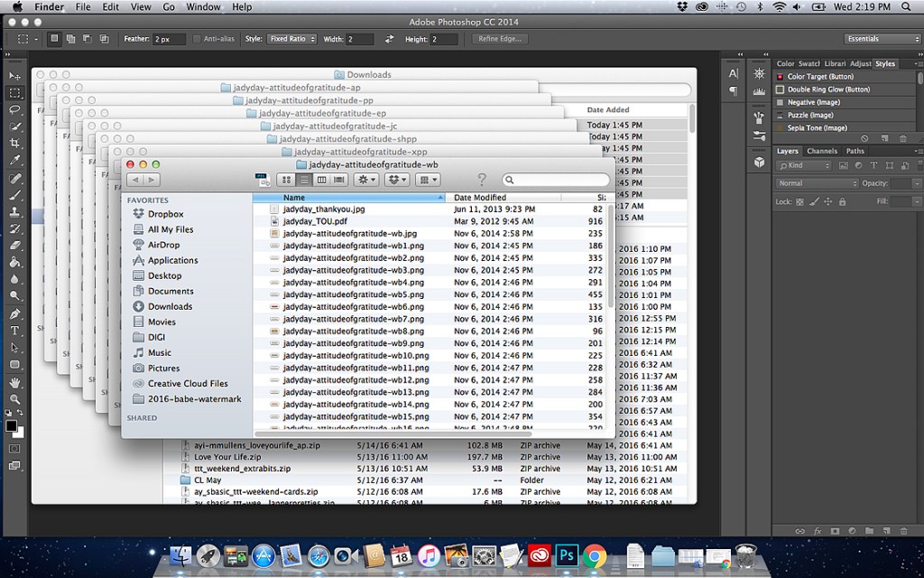The width and height of the screenshot is (924, 578).
Task: Open the Paragraph panel icon
Action: click(733, 91)
